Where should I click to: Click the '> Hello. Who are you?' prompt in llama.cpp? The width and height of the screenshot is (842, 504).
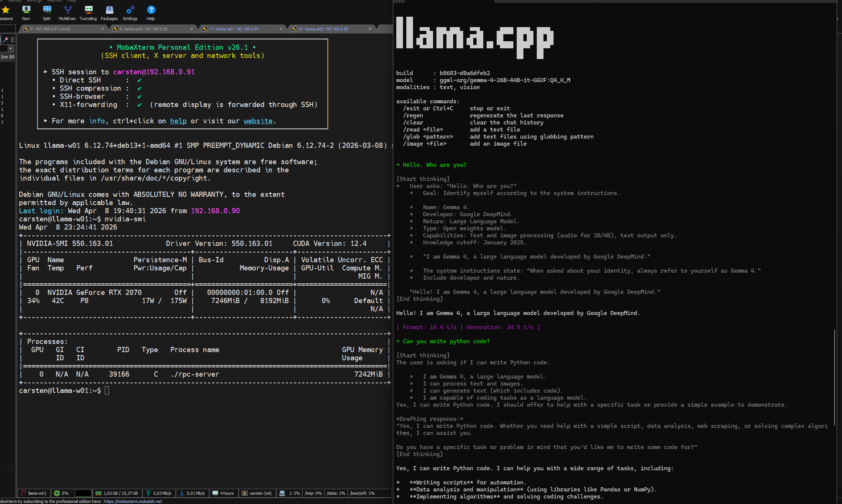tap(431, 165)
